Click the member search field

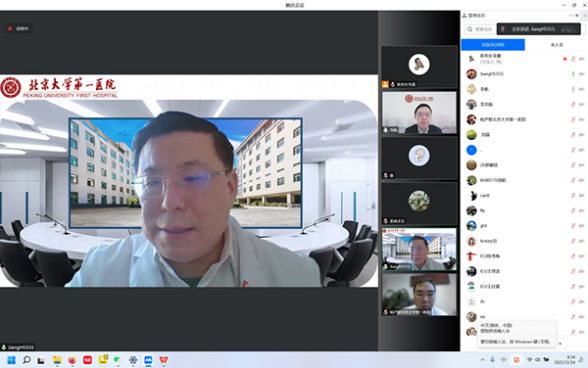[x=480, y=29]
